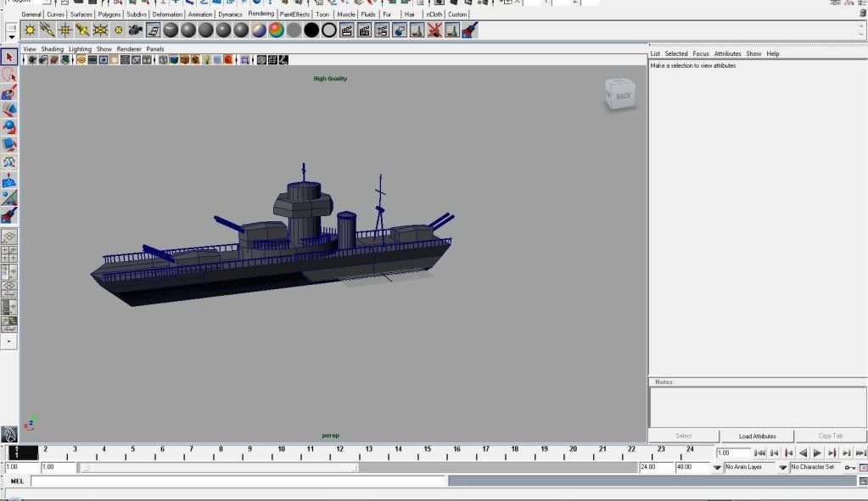This screenshot has width=868, height=501.
Task: Open the No Character Set dropdown arrow
Action: point(782,468)
